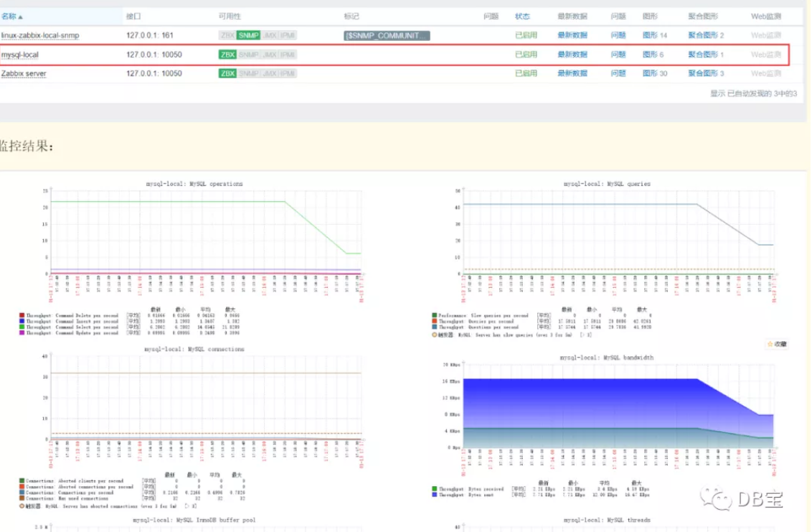The width and height of the screenshot is (812, 532).
Task: Open 聚合图形 3 for Zabbix server
Action: point(706,74)
